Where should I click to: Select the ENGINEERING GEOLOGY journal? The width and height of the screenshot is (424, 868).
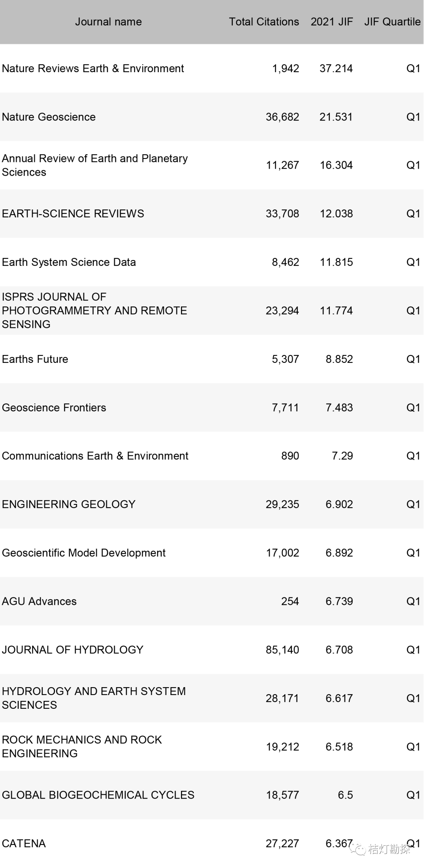pyautogui.click(x=69, y=504)
